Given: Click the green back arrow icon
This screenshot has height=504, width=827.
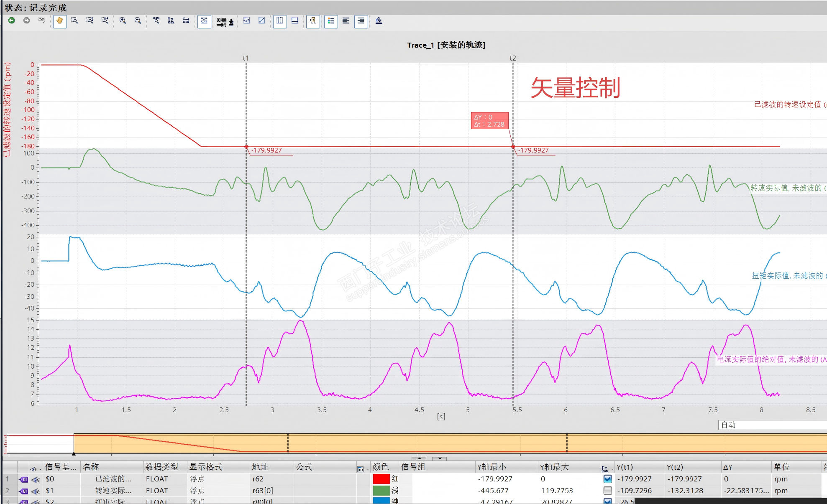Looking at the screenshot, I should (12, 20).
